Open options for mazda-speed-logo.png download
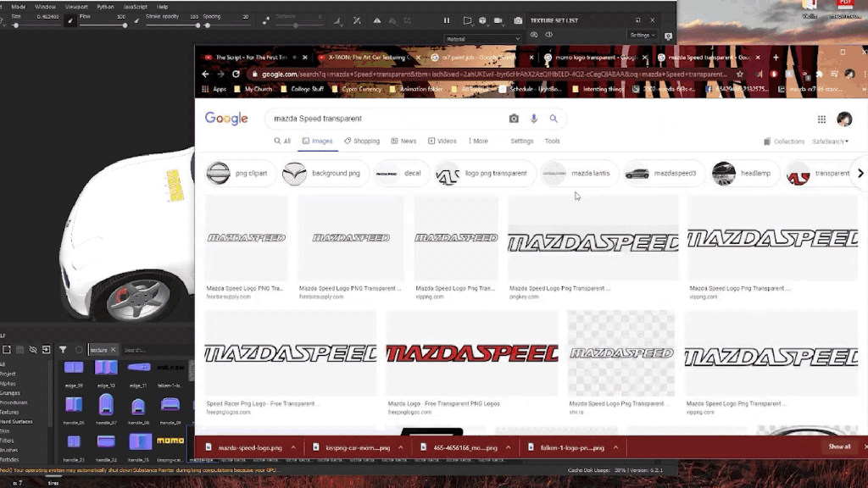The width and height of the screenshot is (868, 488). (x=293, y=447)
